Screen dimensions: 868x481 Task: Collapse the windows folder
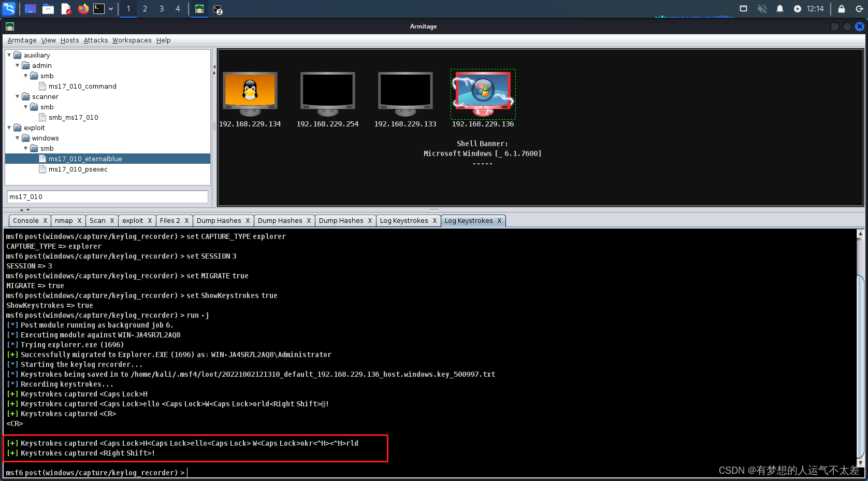pos(18,138)
